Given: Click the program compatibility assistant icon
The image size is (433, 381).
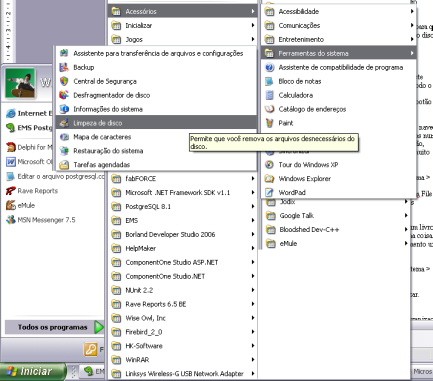Looking at the screenshot, I should 269,67.
